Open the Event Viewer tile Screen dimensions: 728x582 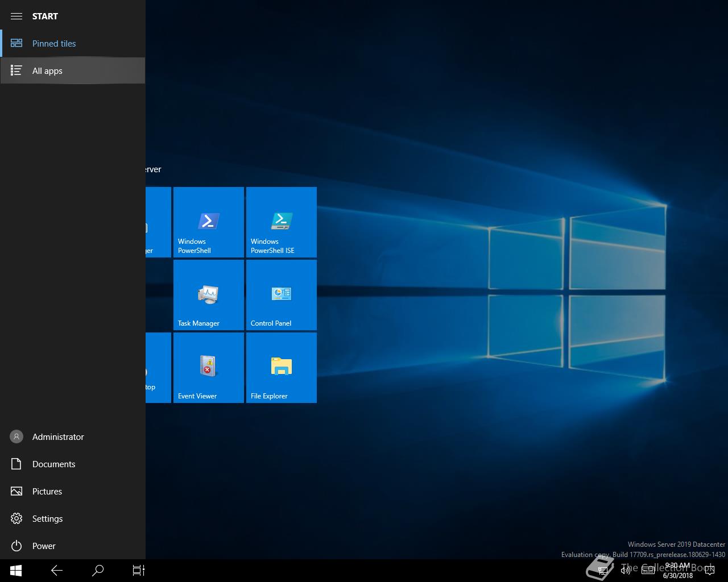pos(209,368)
